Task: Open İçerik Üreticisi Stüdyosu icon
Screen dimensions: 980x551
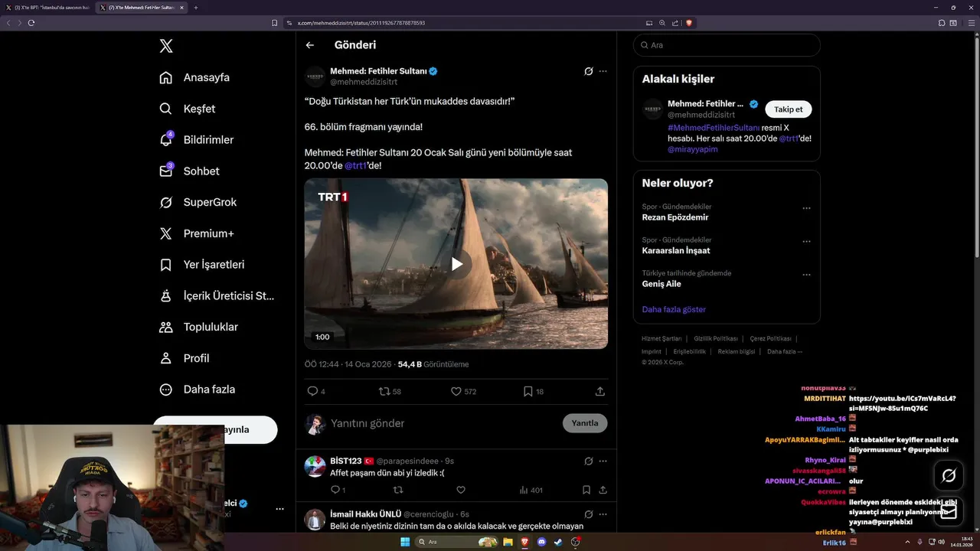Action: point(165,296)
